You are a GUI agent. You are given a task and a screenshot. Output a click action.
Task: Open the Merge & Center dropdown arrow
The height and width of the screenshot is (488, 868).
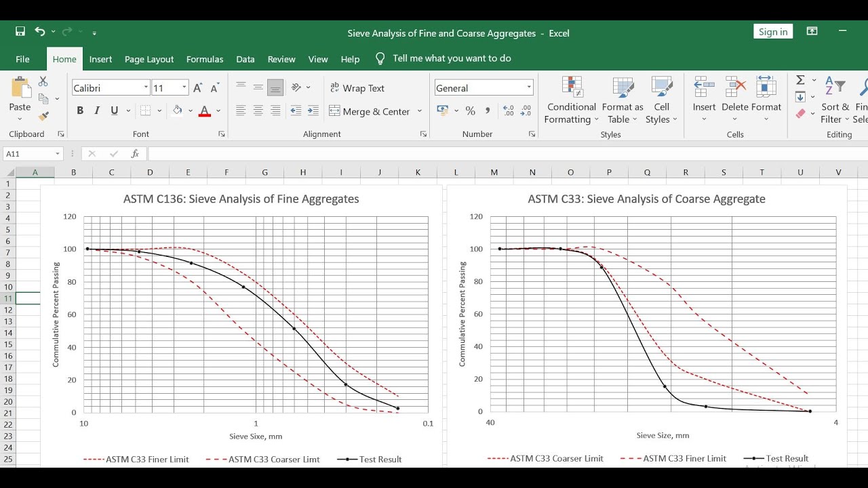[x=420, y=111]
